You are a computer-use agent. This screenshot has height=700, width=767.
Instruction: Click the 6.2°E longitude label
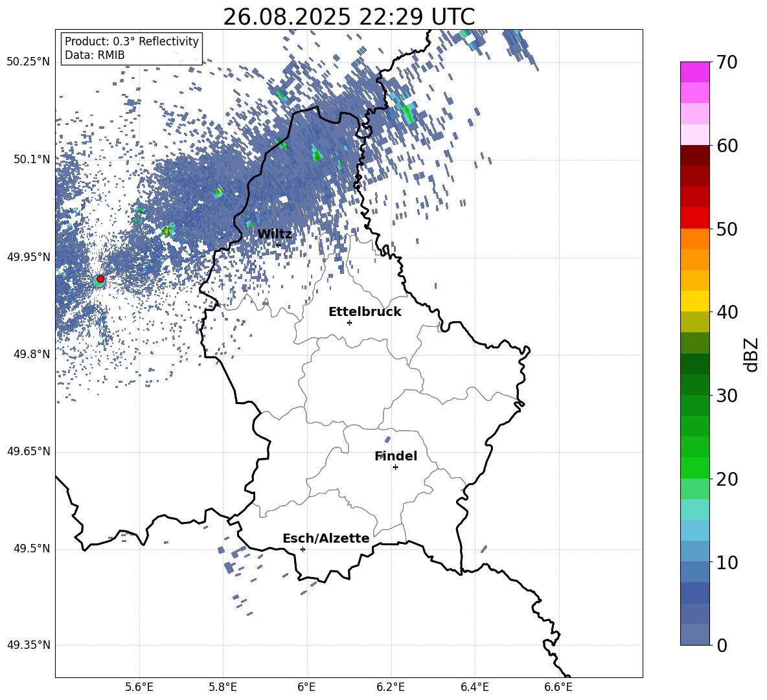(391, 687)
